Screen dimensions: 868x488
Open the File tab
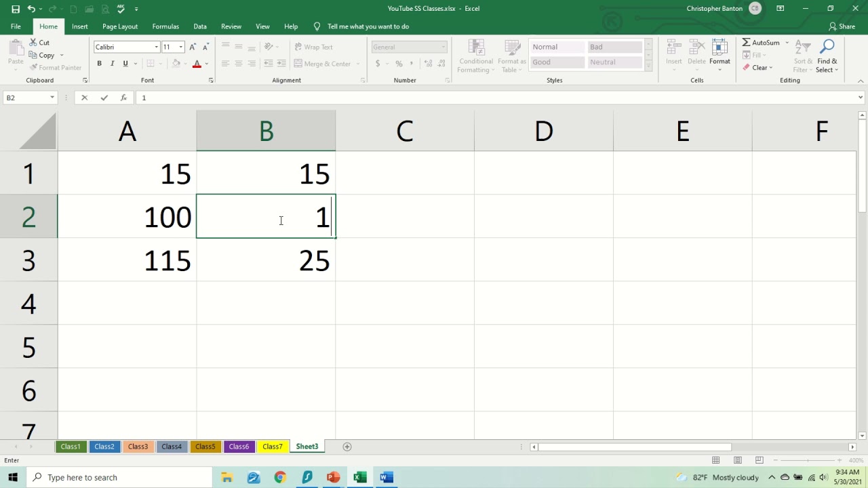pos(16,26)
